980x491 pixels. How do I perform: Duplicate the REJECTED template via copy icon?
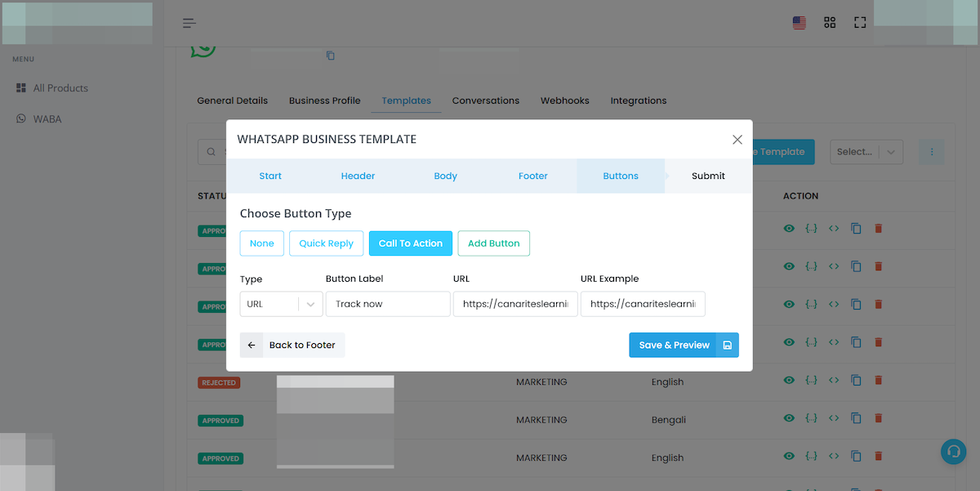coord(856,380)
